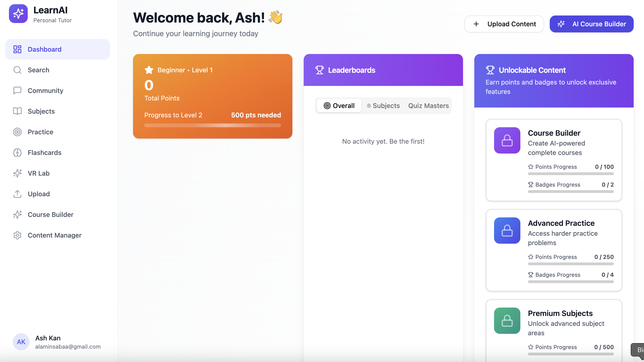Open the Dashboard page
The height and width of the screenshot is (362, 644).
click(x=58, y=49)
